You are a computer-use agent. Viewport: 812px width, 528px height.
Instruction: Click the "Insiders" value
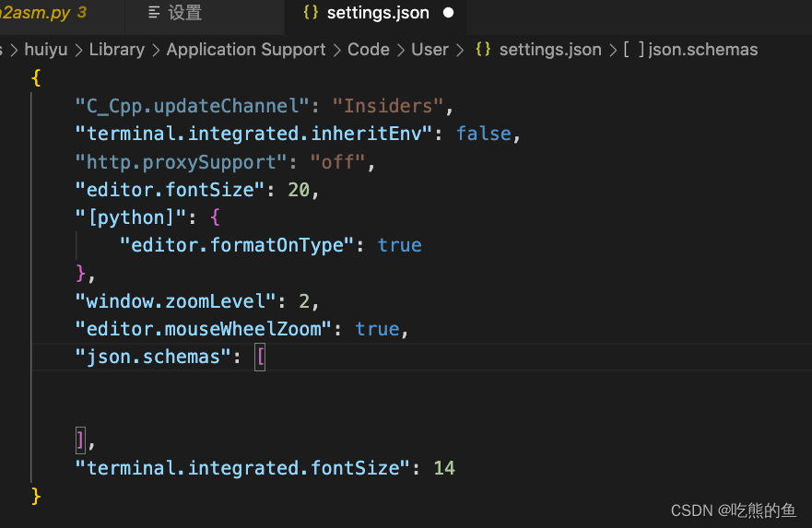(x=388, y=106)
